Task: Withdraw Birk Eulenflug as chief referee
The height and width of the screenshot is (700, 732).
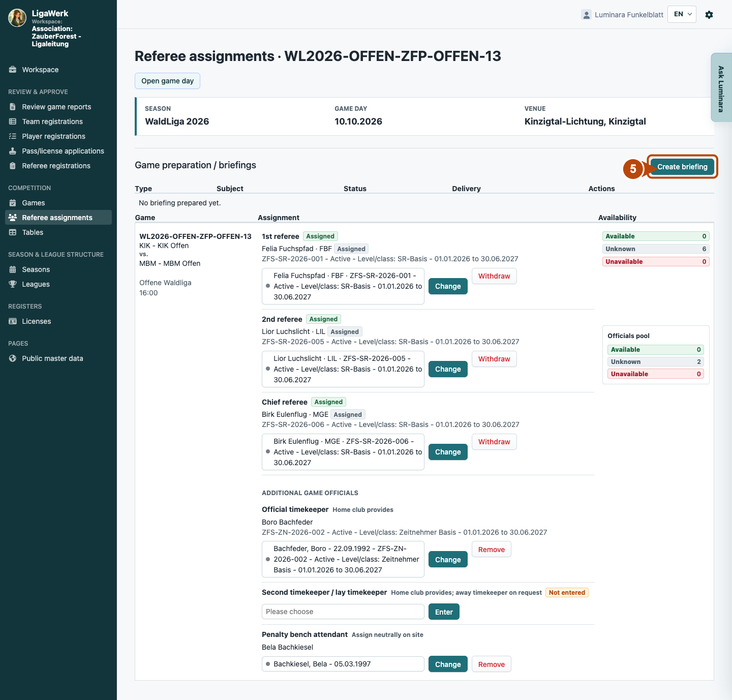Action: point(494,442)
